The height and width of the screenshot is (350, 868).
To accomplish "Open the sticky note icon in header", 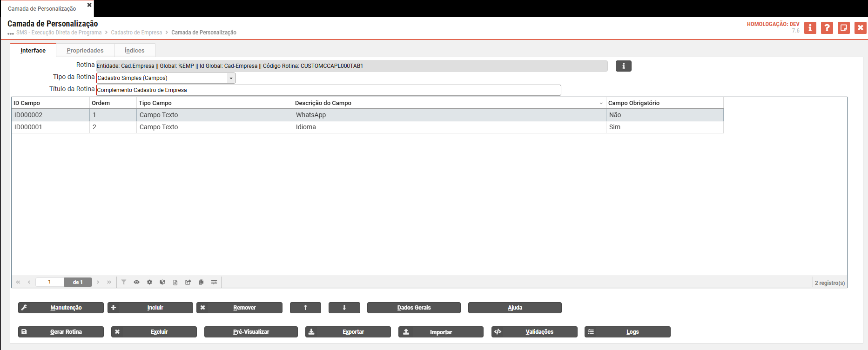I will coord(843,28).
